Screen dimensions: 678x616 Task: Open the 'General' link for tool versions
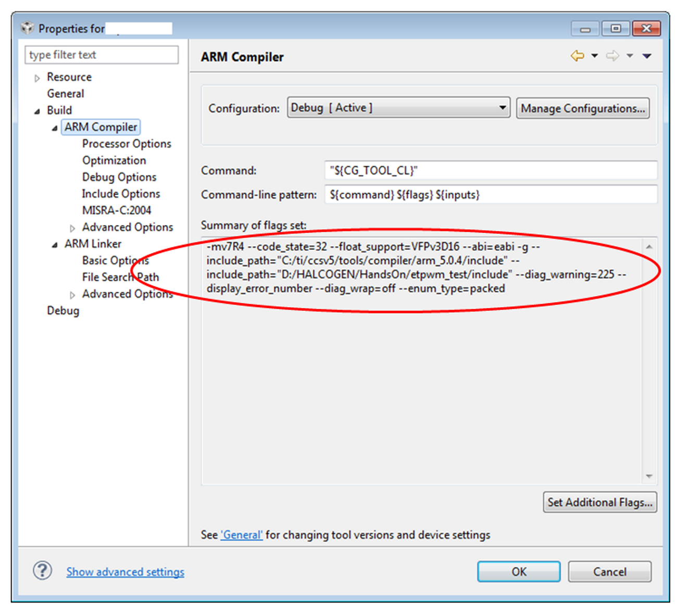[x=241, y=535]
